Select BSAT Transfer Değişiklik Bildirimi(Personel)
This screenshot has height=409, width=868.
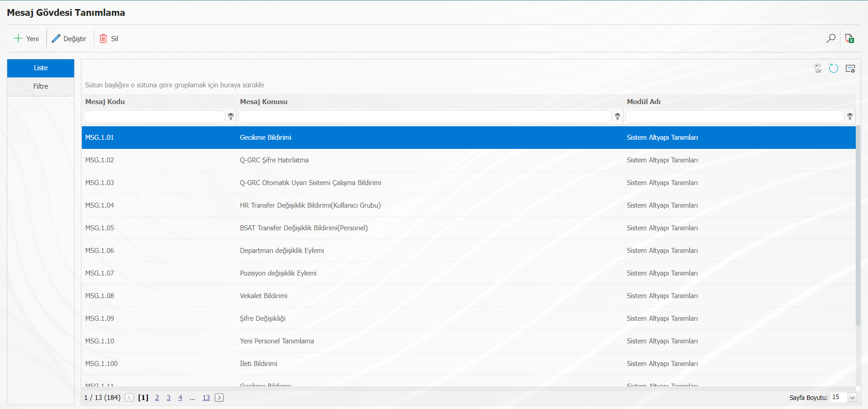[x=304, y=228]
